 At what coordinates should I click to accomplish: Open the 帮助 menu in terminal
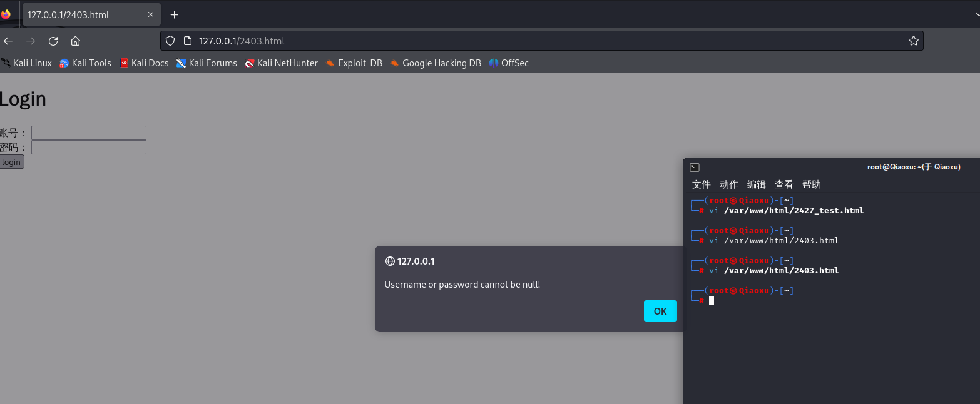(812, 184)
